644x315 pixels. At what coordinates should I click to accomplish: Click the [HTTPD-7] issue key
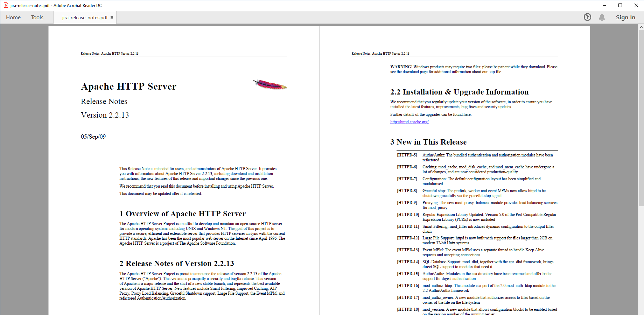[407, 179]
